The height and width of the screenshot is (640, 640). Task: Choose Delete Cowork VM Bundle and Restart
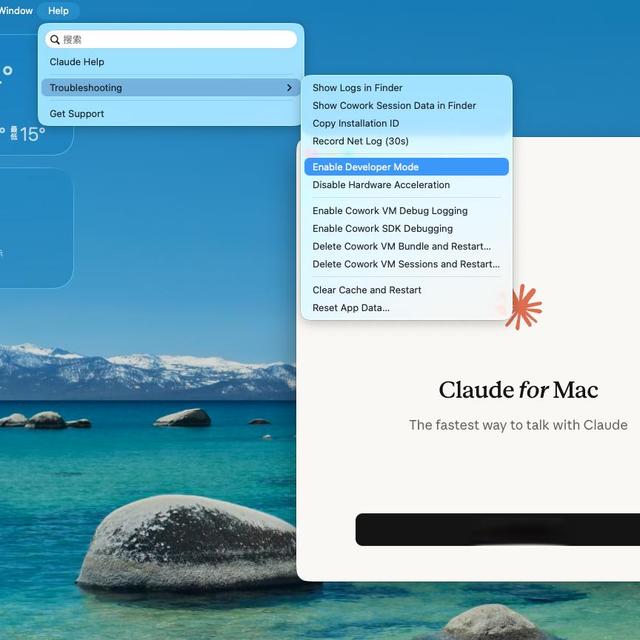tap(406, 247)
